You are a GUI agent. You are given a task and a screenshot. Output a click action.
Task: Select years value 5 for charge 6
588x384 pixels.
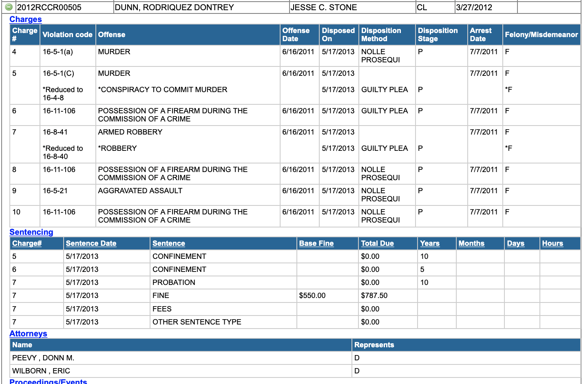coord(422,269)
